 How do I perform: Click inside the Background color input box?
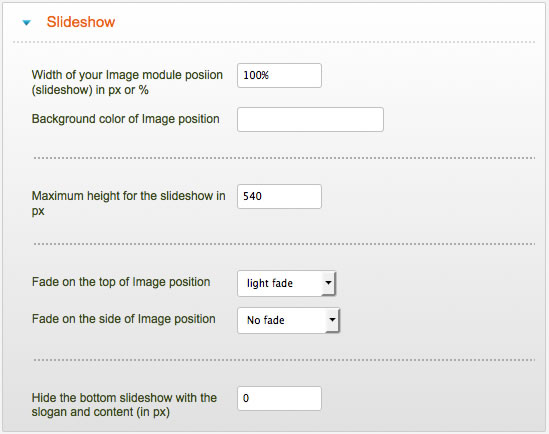click(x=310, y=119)
